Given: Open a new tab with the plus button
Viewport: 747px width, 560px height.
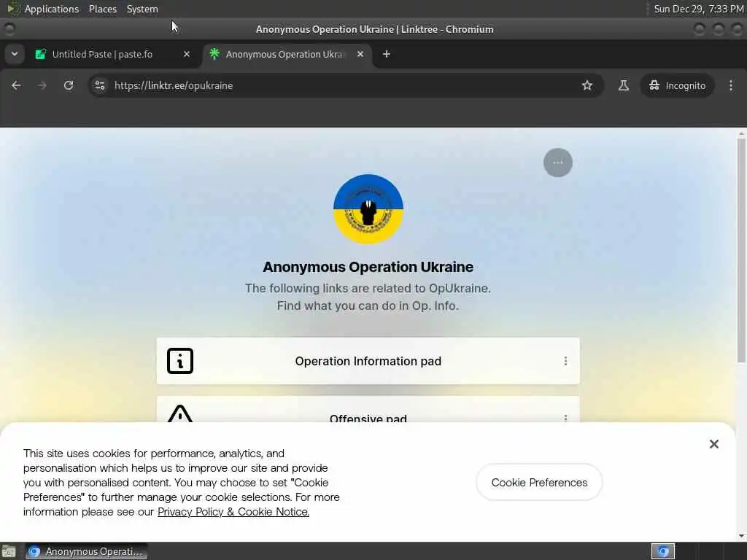Looking at the screenshot, I should [x=387, y=54].
